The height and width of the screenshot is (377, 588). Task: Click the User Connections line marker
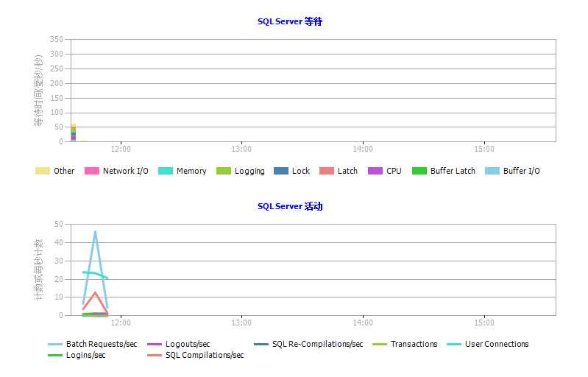(454, 345)
